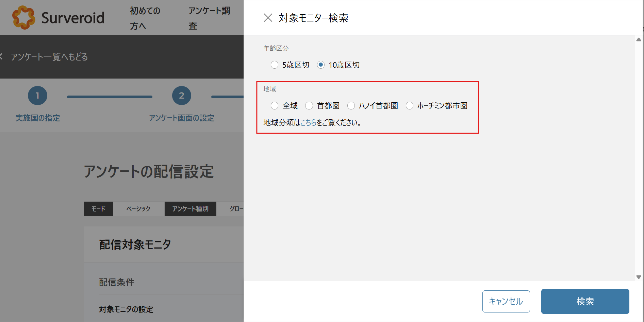
Task: Go back via アンケート一覧へもどる link
Action: pyautogui.click(x=49, y=57)
